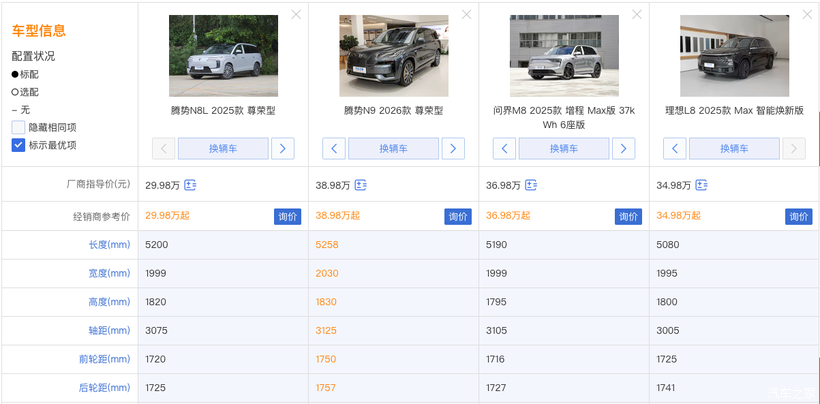Click next arrow under 腾势N9
820x404 pixels.
tap(453, 148)
